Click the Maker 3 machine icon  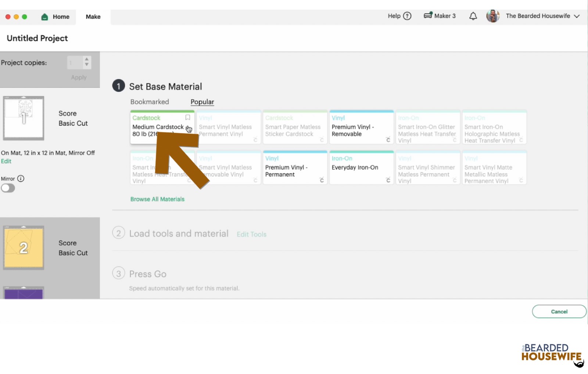[x=428, y=15]
